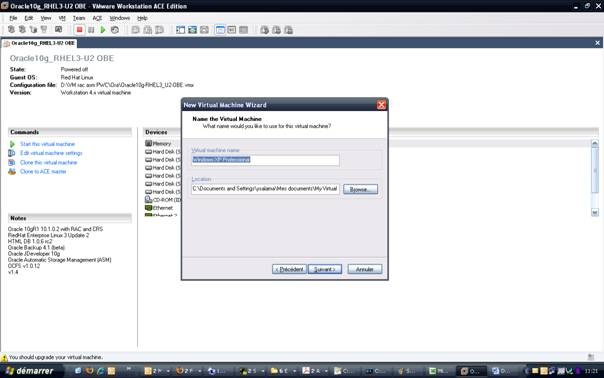Screen dimensions: 604x378
Task: Click the Commands panel header
Action: click(70, 132)
